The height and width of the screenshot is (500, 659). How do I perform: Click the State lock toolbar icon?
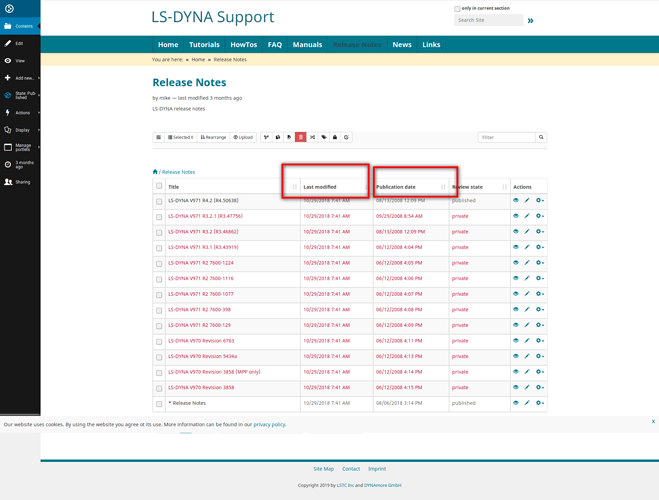pos(335,137)
